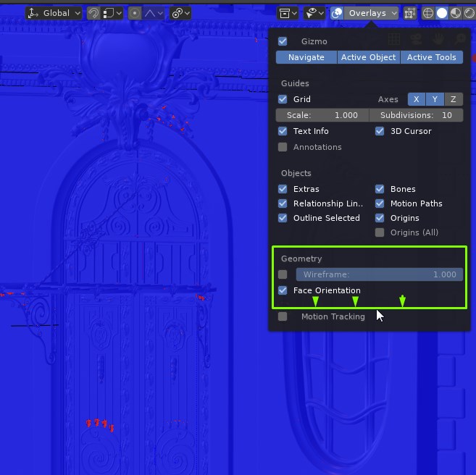This screenshot has width=476, height=475.
Task: Toggle the show overlays icon button
Action: coord(337,13)
